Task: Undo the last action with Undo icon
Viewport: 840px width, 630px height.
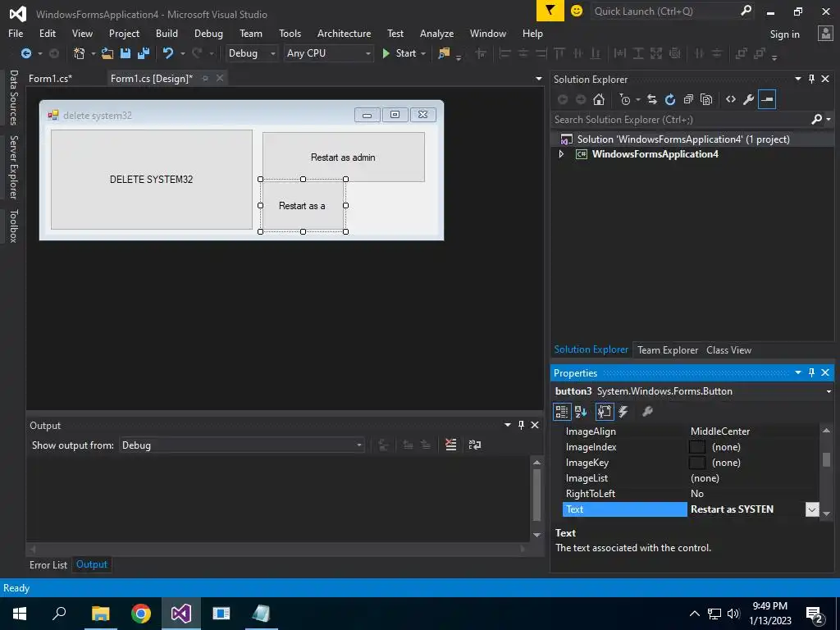Action: pyautogui.click(x=168, y=53)
